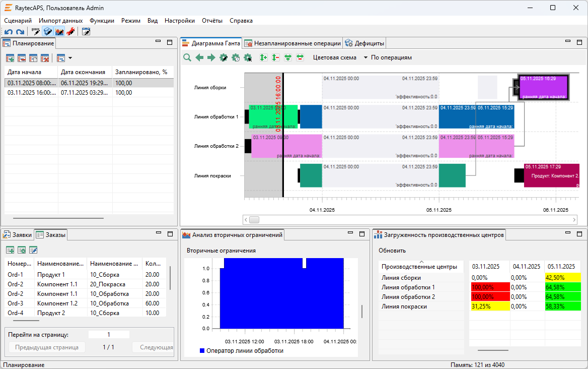Viewport: 588px width, 369px height.
Task: Click the calendar edit icon in main toolbar
Action: (86, 32)
